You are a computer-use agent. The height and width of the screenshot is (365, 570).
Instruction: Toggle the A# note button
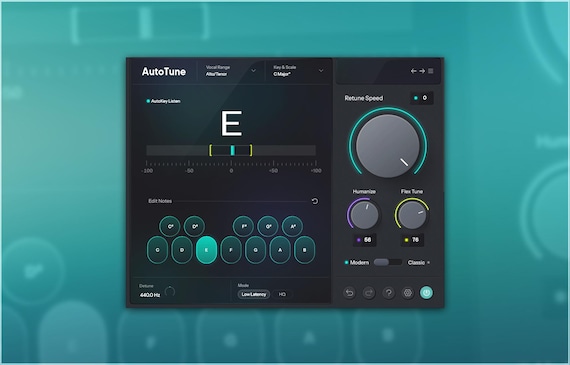293,226
